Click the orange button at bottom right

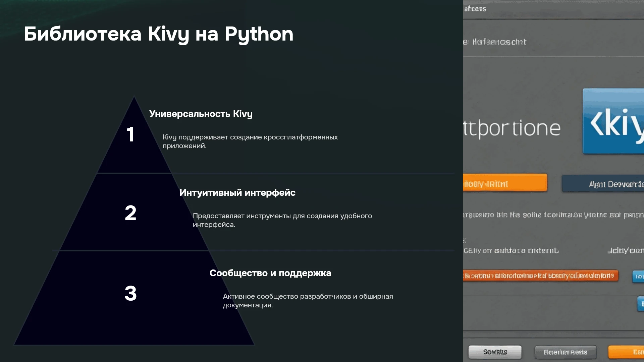(626, 352)
